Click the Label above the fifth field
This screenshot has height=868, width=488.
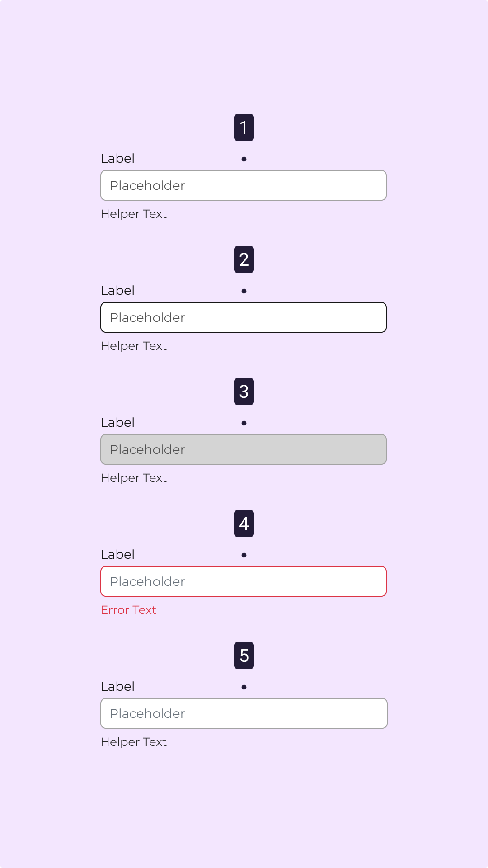point(117,687)
